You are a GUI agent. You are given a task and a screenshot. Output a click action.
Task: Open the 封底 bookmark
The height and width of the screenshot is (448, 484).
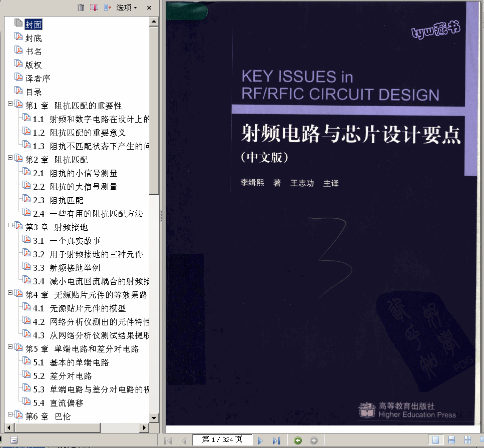[34, 38]
